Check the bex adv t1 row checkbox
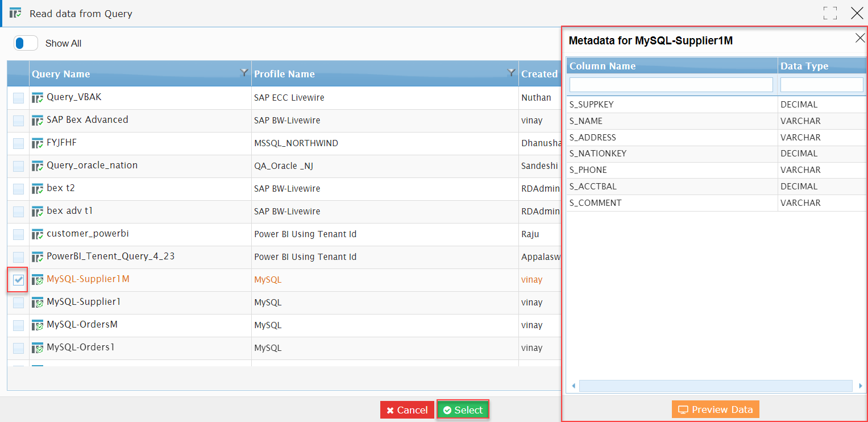This screenshot has height=422, width=868. click(x=18, y=212)
